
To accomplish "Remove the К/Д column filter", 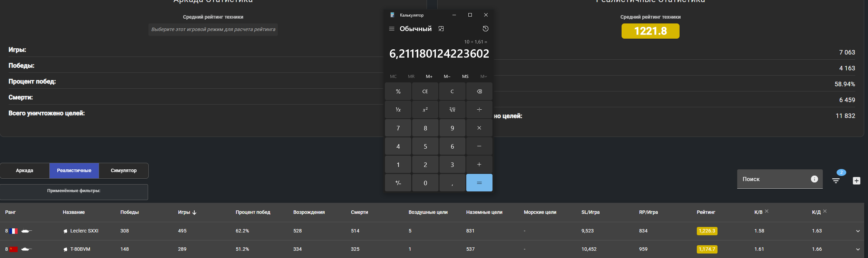I will [825, 211].
